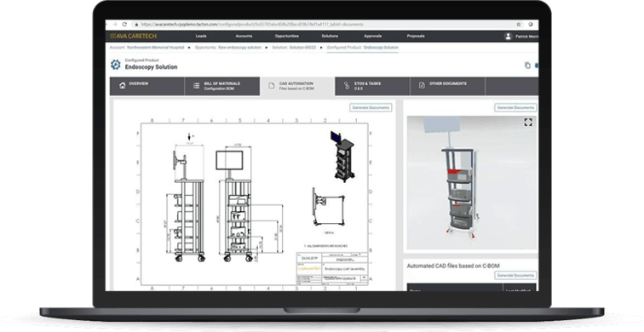This screenshot has width=644, height=332.
Task: Bookmark this page with the star icon
Action: click(x=519, y=24)
